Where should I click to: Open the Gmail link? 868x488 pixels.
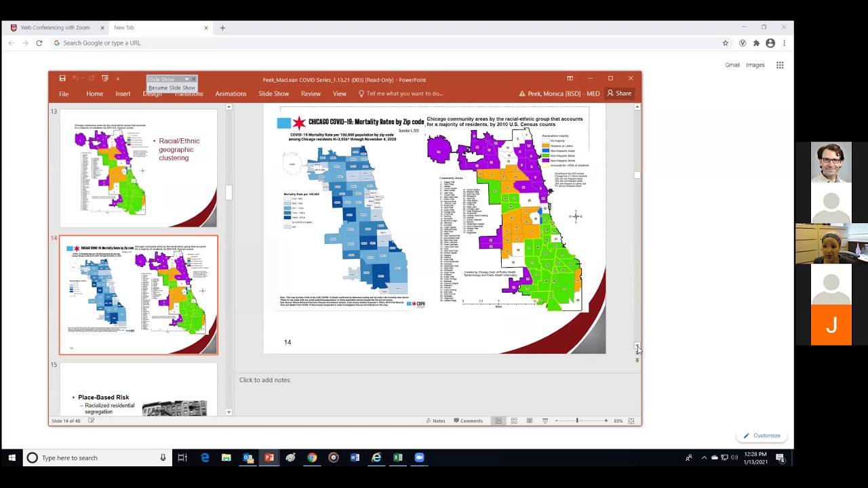[x=732, y=65]
